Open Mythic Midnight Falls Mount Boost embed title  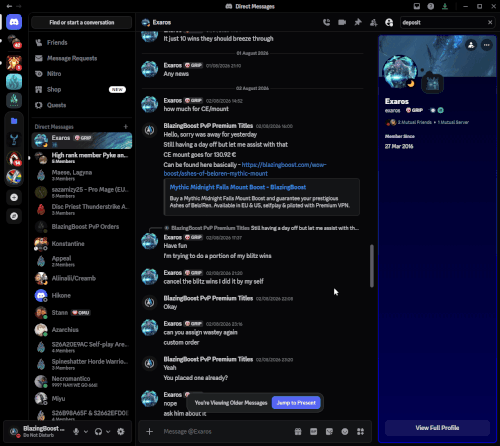click(x=238, y=187)
